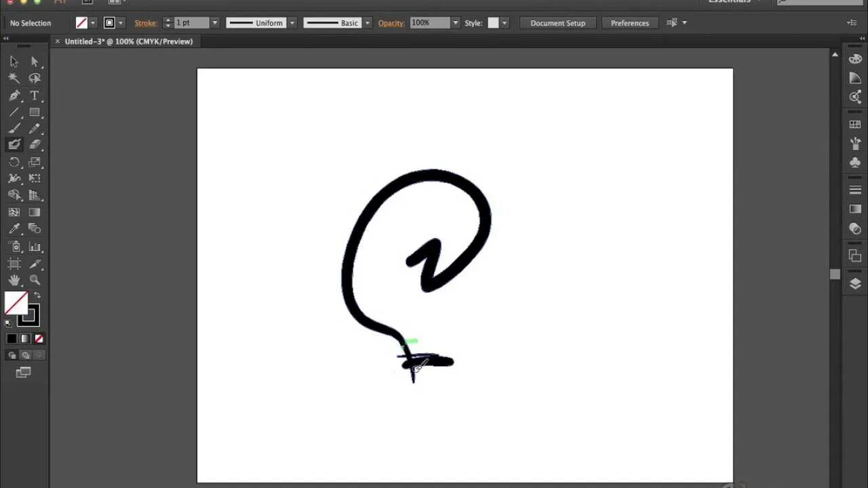
Task: Click the Document Setup button
Action: point(557,22)
